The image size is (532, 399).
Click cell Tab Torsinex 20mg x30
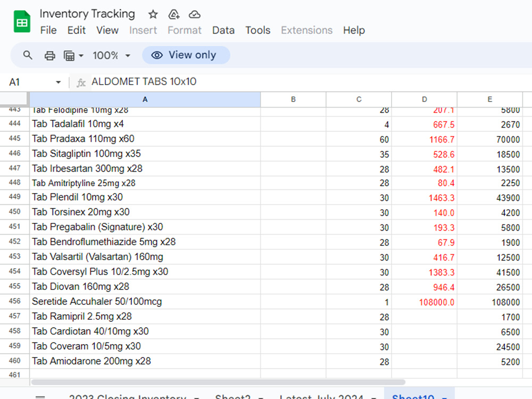coord(145,212)
